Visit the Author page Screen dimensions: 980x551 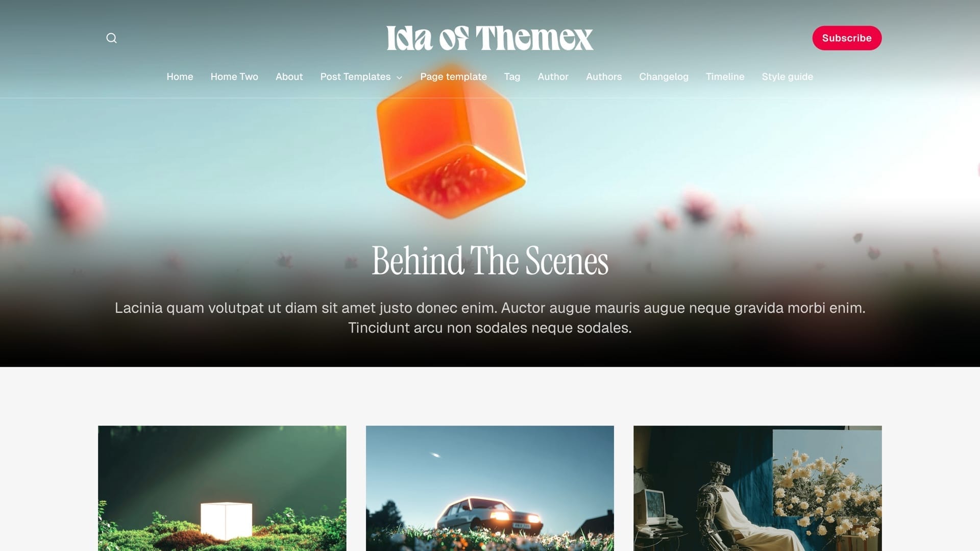pyautogui.click(x=553, y=77)
